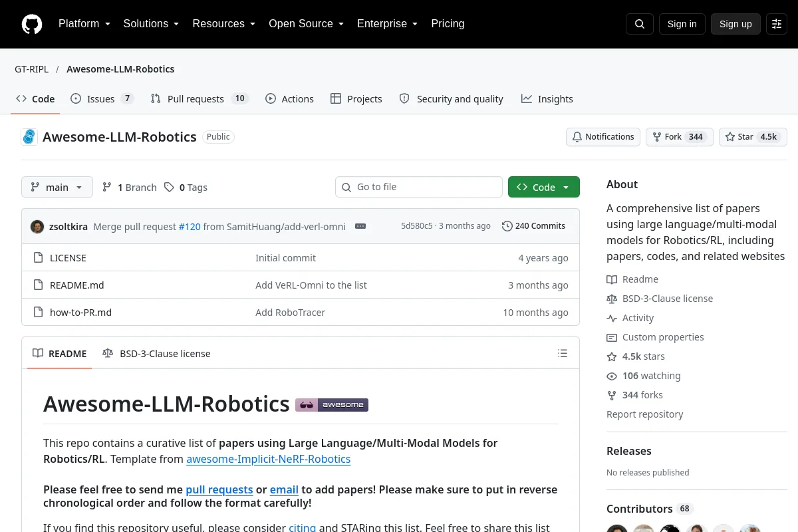Viewport: 798px width, 532px height.
Task: Expand the commit message ellipsis
Action: coord(360,226)
